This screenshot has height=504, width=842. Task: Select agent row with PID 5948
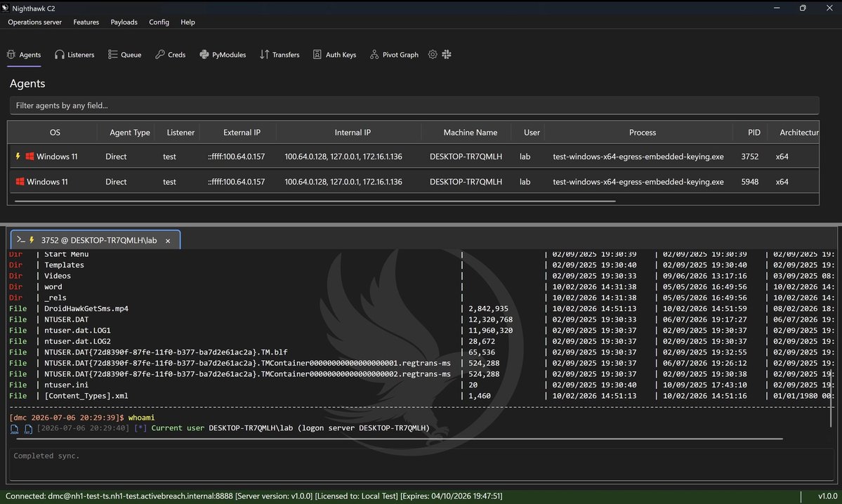[413, 181]
